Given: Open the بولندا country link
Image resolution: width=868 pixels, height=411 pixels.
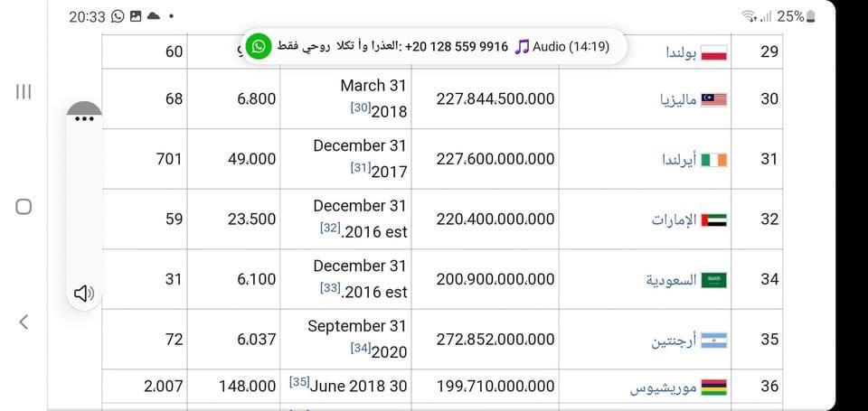Looking at the screenshot, I should tap(681, 52).
